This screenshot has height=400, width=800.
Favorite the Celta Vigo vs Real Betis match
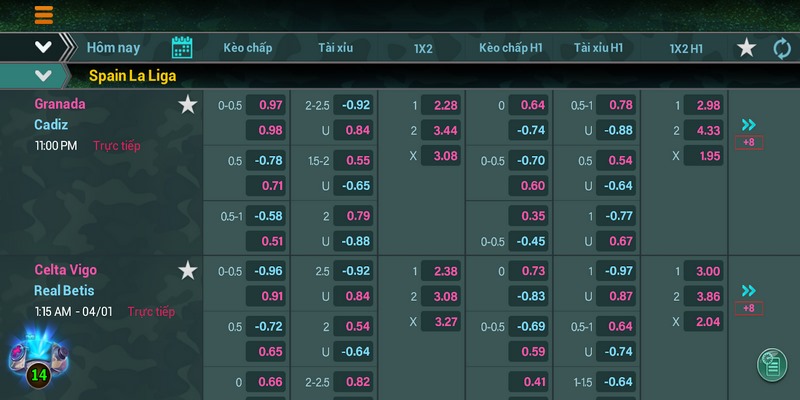[x=188, y=270]
